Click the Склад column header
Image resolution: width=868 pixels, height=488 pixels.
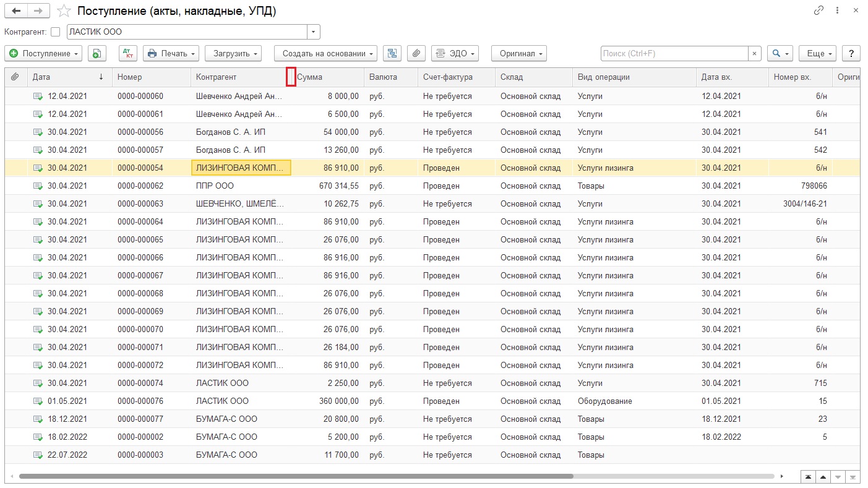(534, 77)
